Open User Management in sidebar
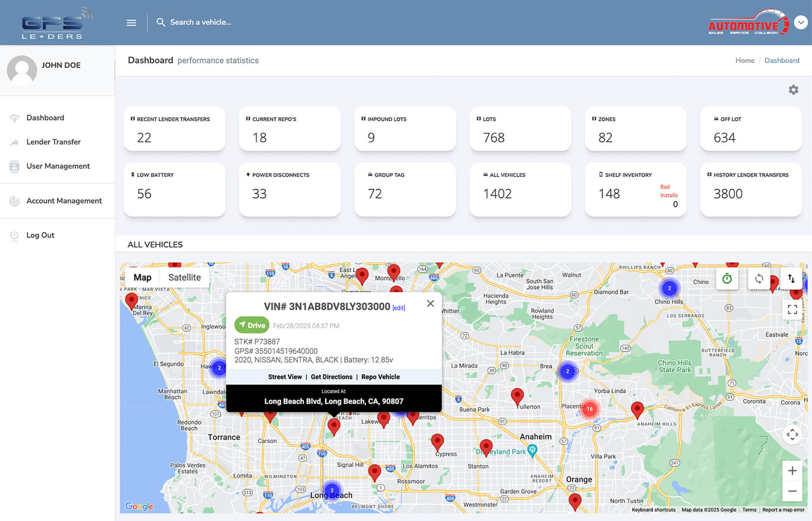 click(58, 166)
